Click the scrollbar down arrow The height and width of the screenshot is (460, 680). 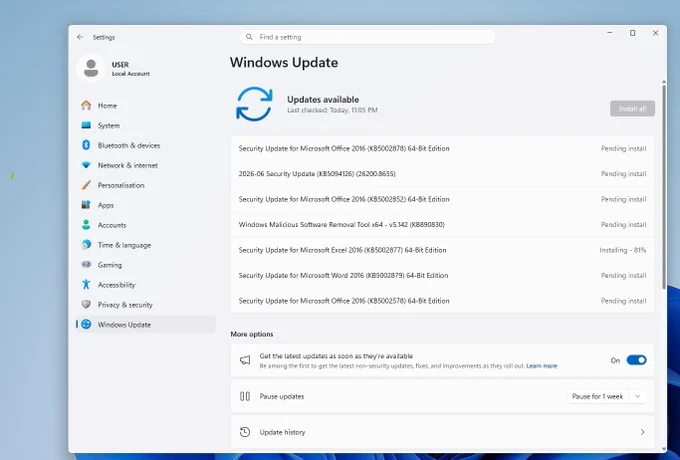point(664,449)
